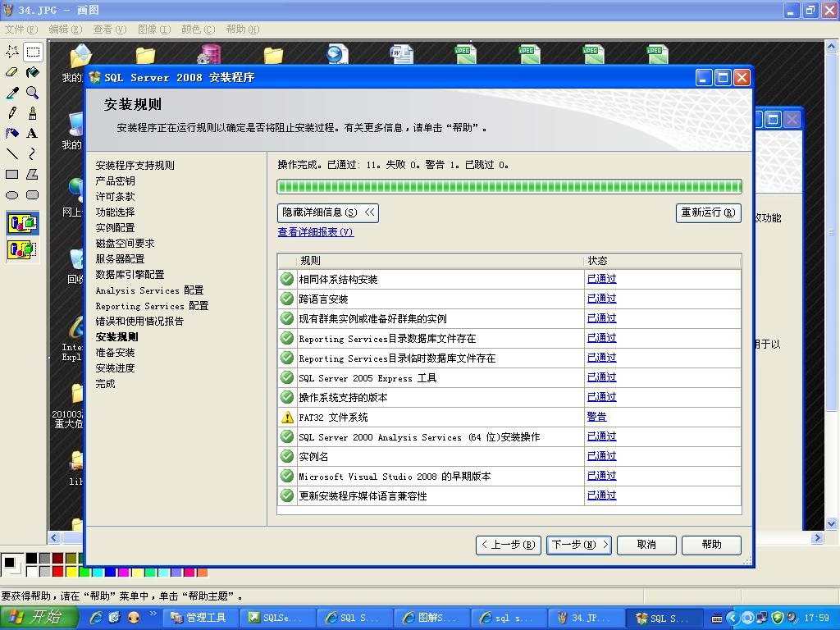The width and height of the screenshot is (840, 630).
Task: Select the Fill With Color bucket tool
Action: (x=33, y=72)
